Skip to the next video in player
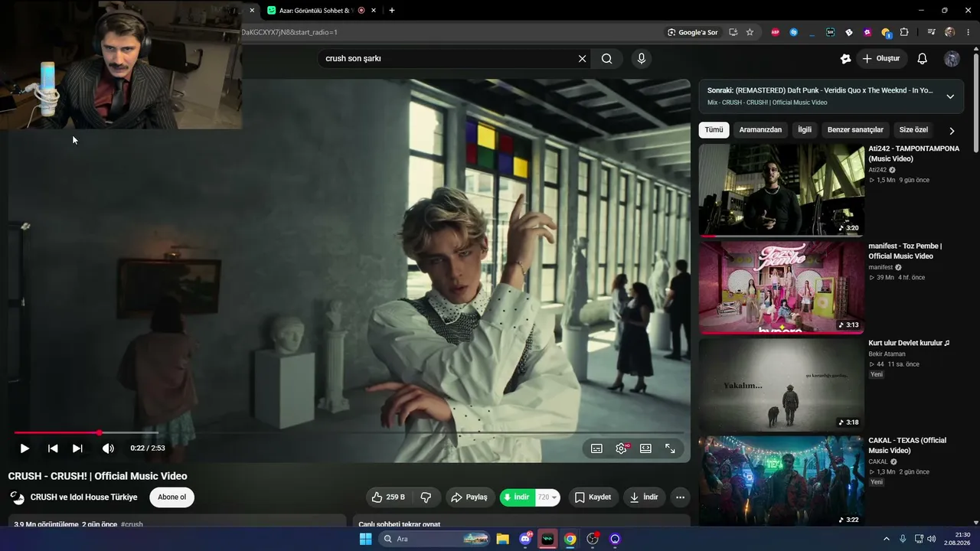Screen dimensions: 980x551 [77, 448]
